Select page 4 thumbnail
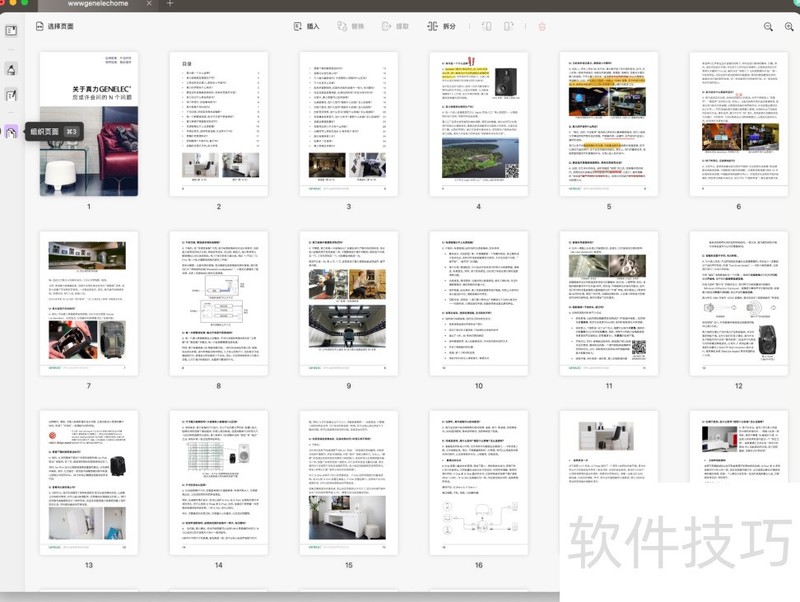Image resolution: width=800 pixels, height=602 pixels. coord(478,124)
